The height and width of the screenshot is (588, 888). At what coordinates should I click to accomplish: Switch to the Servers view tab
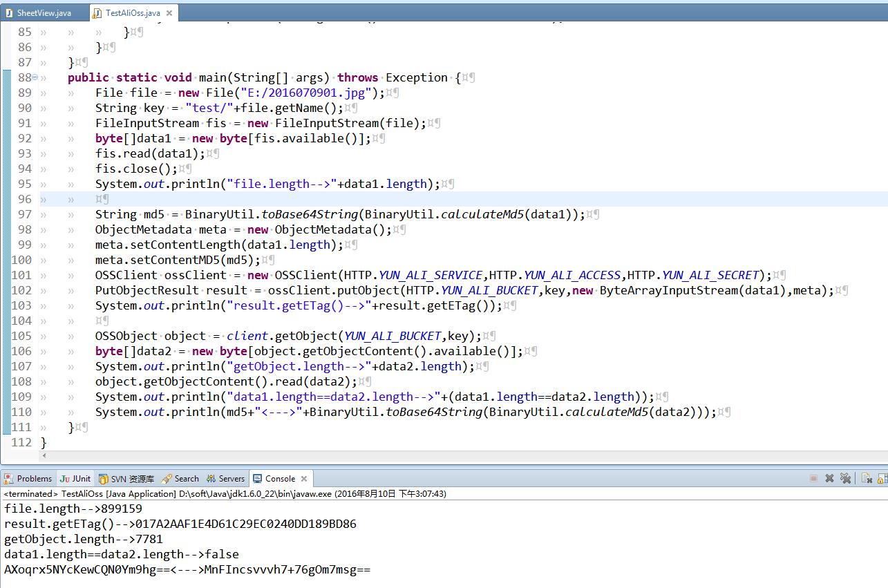click(x=225, y=478)
